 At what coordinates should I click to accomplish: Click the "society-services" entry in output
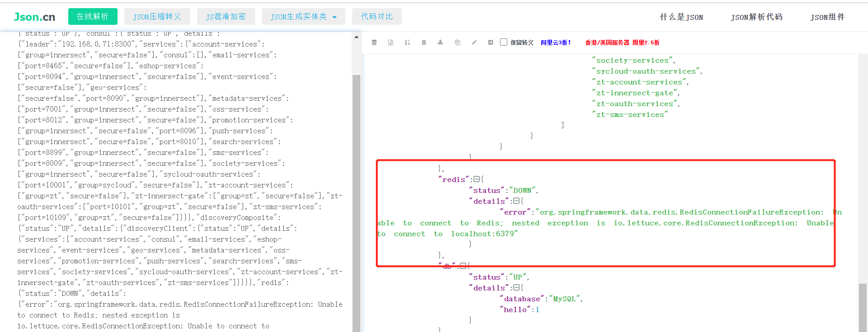click(632, 61)
